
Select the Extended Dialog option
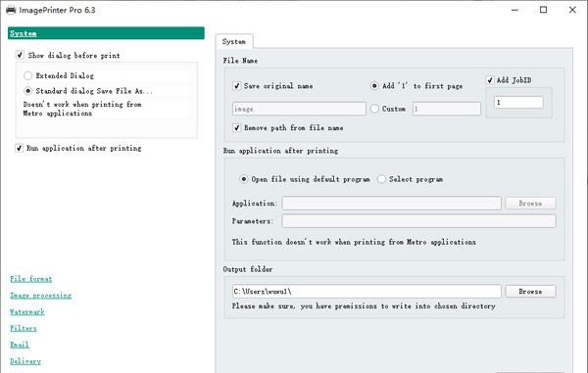point(27,75)
